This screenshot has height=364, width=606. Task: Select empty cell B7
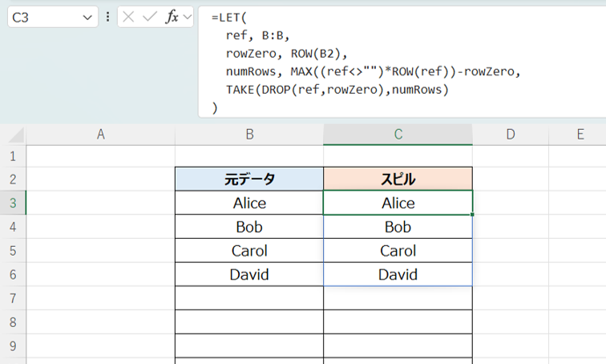click(249, 298)
